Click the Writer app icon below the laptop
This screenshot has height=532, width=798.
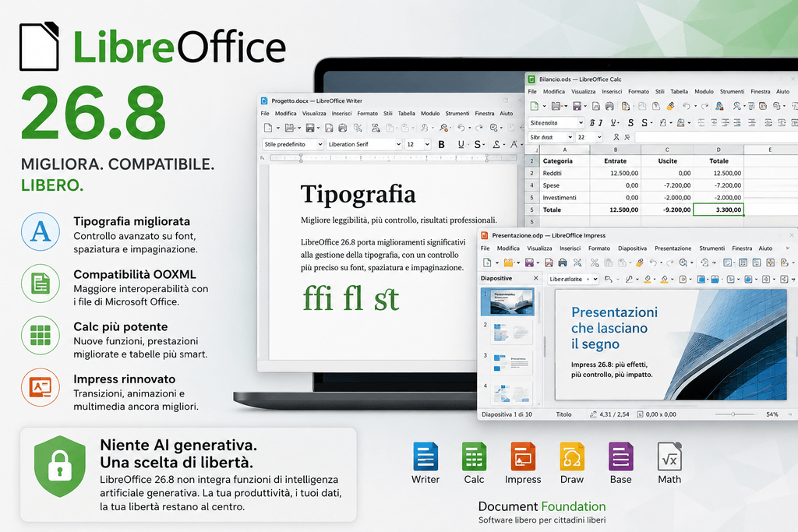pos(425,456)
